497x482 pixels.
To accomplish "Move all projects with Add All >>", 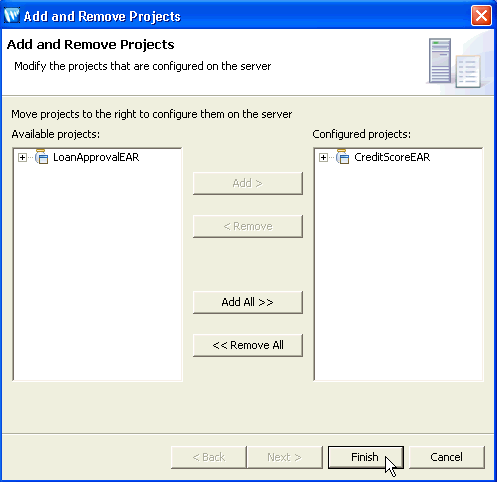I will pyautogui.click(x=248, y=302).
